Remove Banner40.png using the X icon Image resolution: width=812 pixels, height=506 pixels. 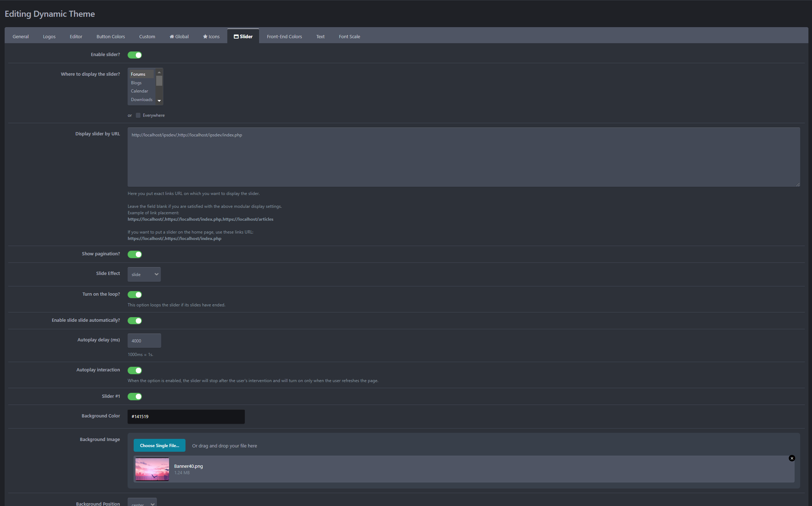[792, 458]
